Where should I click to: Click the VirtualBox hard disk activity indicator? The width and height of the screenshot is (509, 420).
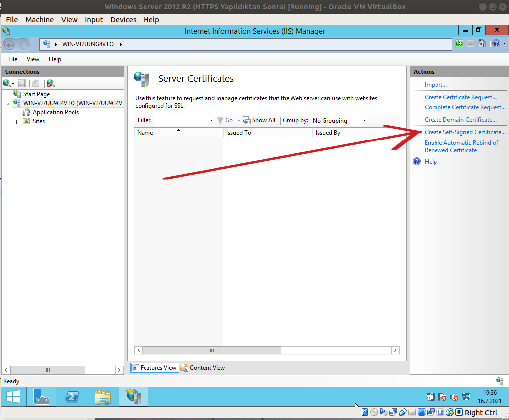pyautogui.click(x=364, y=412)
